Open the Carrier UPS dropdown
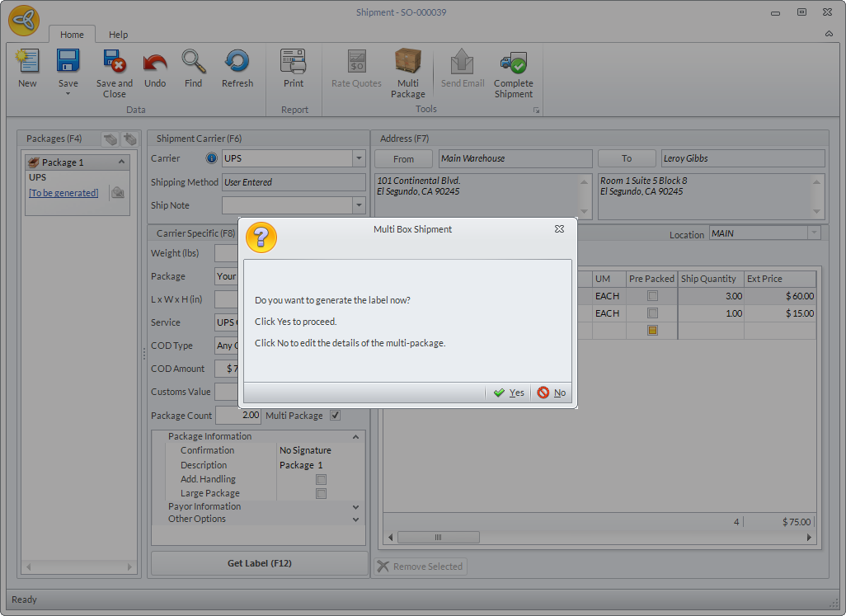The width and height of the screenshot is (846, 616). 359,158
